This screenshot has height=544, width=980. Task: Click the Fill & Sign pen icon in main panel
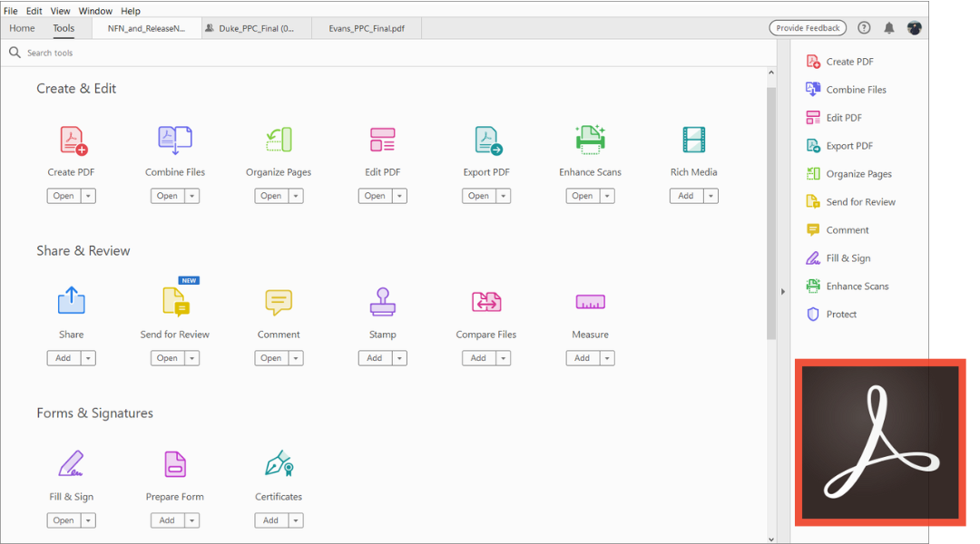tap(72, 463)
